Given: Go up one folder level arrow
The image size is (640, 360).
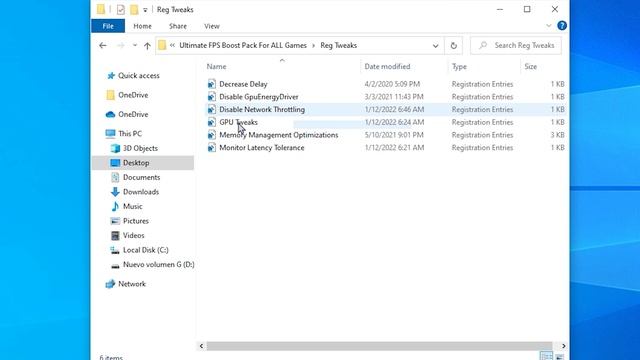Looking at the screenshot, I should click(147, 46).
